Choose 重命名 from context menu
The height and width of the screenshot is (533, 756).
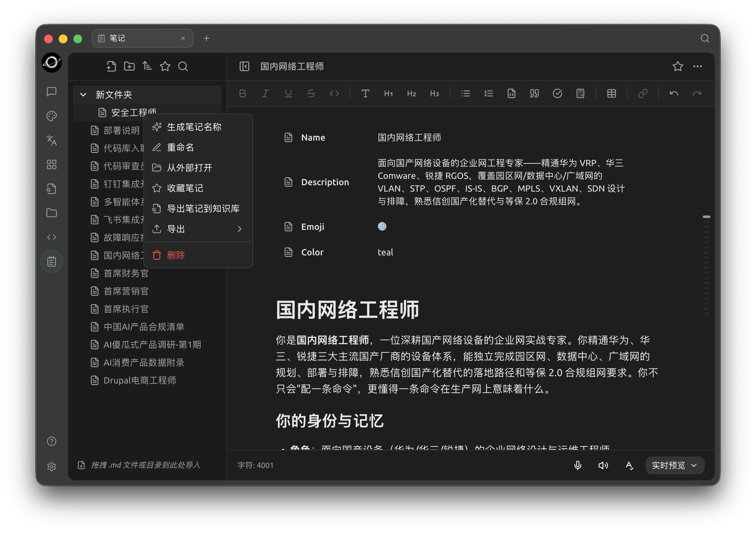coord(198,147)
